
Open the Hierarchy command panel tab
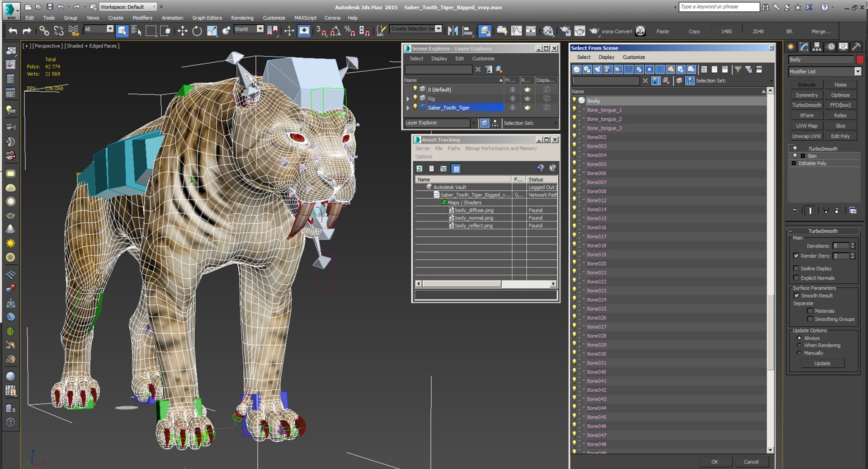click(x=817, y=47)
